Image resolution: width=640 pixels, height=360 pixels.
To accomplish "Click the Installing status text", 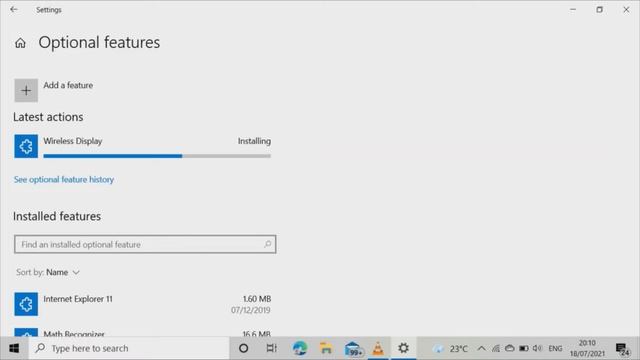I will 254,141.
